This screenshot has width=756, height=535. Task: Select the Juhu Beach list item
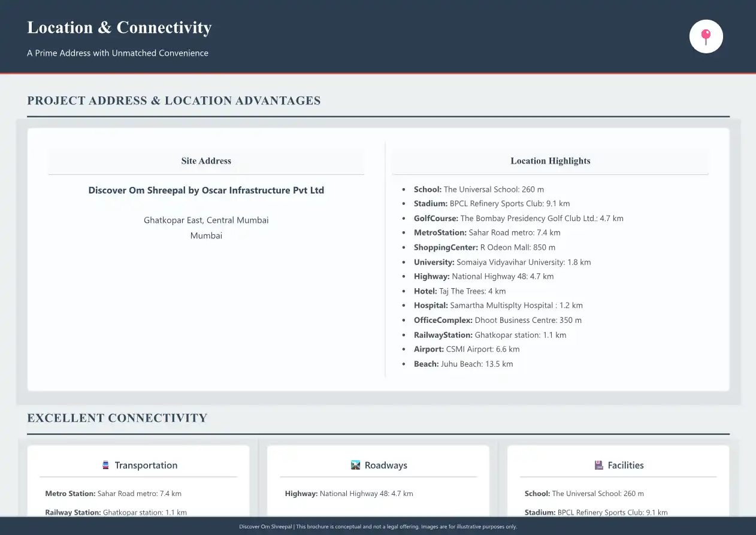[463, 364]
